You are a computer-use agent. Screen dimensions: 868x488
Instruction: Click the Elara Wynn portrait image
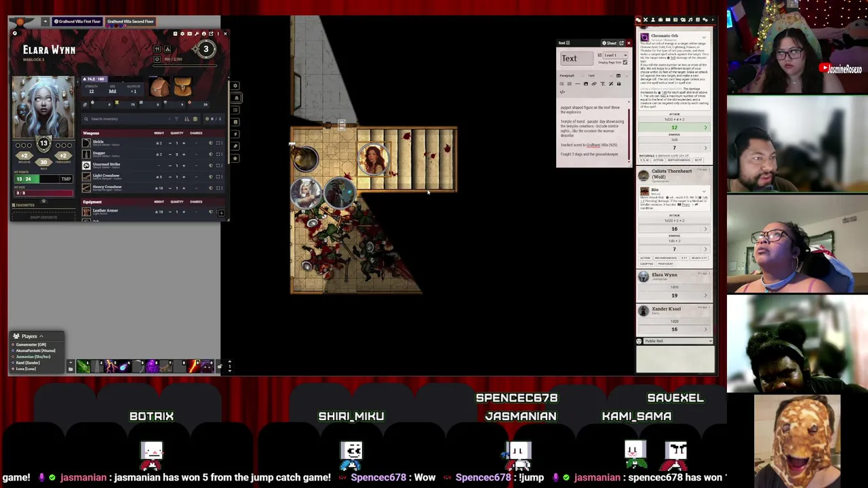pyautogui.click(x=43, y=107)
